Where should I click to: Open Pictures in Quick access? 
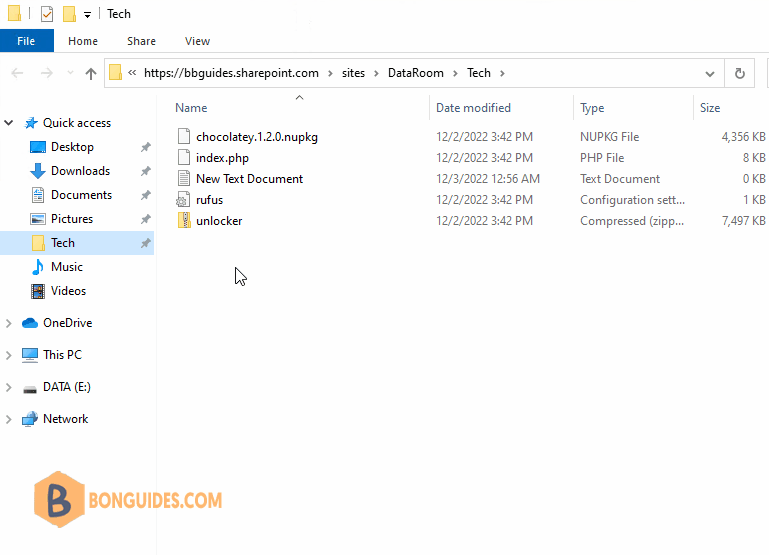coord(72,219)
